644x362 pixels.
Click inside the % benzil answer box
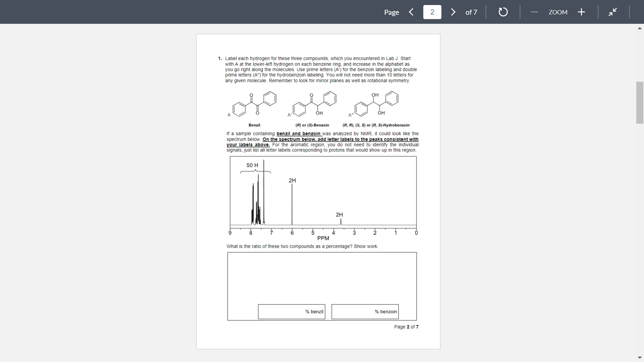point(291,311)
